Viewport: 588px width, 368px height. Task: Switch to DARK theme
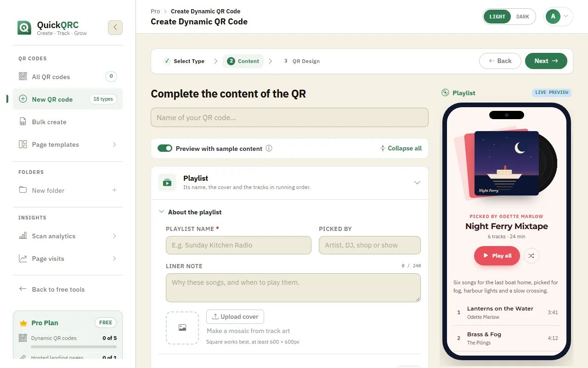(523, 17)
